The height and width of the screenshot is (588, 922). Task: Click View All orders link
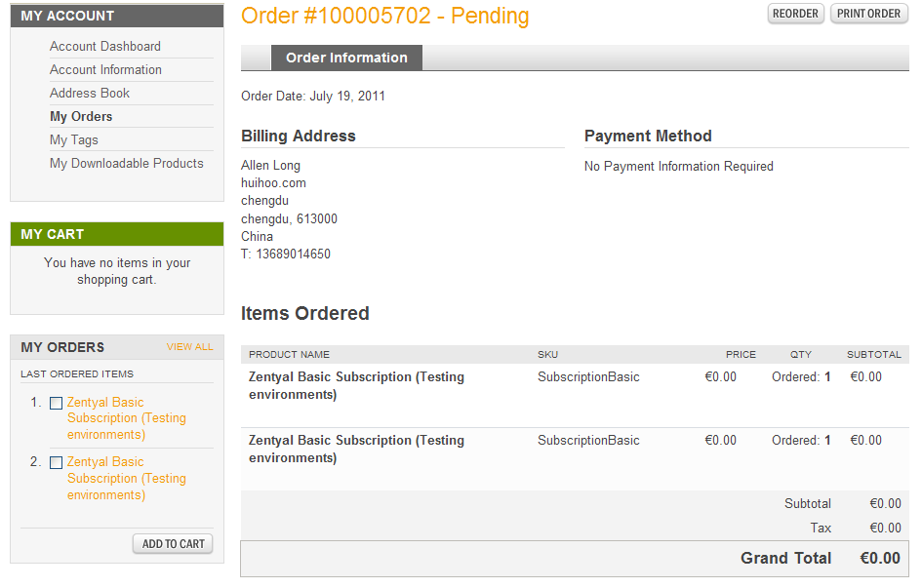coord(189,347)
